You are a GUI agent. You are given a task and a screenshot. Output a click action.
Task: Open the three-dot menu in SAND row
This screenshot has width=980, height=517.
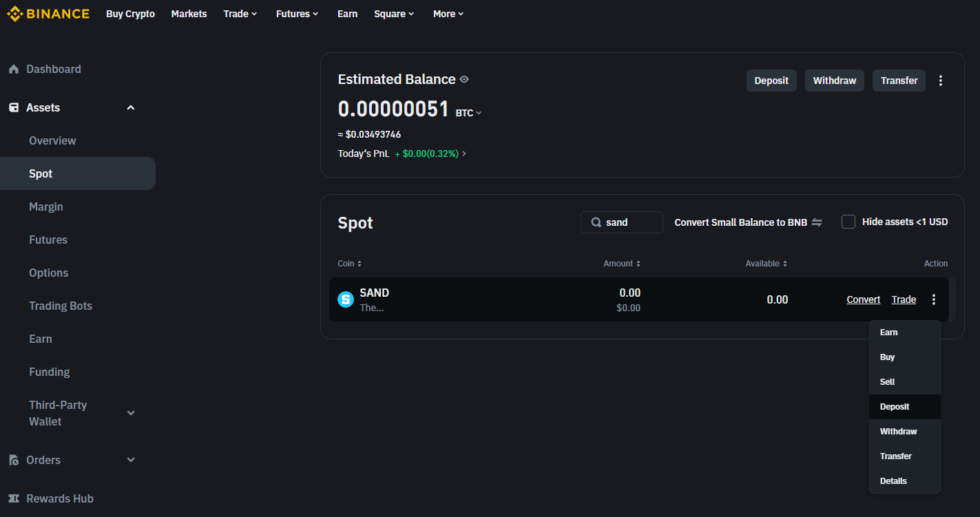tap(934, 299)
